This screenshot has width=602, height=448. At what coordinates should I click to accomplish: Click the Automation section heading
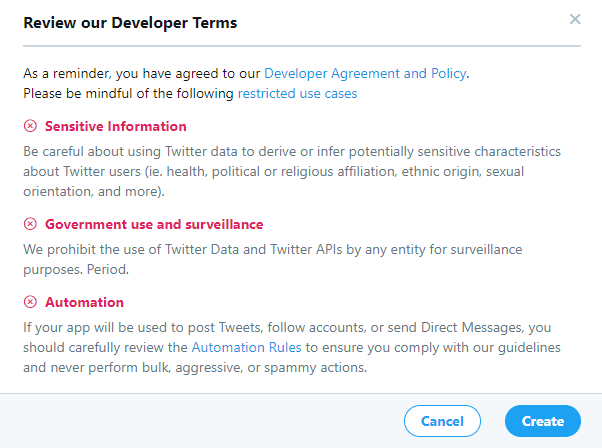(x=84, y=302)
